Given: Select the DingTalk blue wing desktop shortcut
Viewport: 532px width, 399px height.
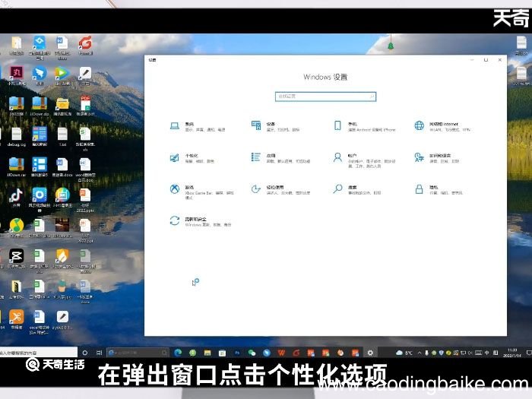Looking at the screenshot, I should [40, 75].
